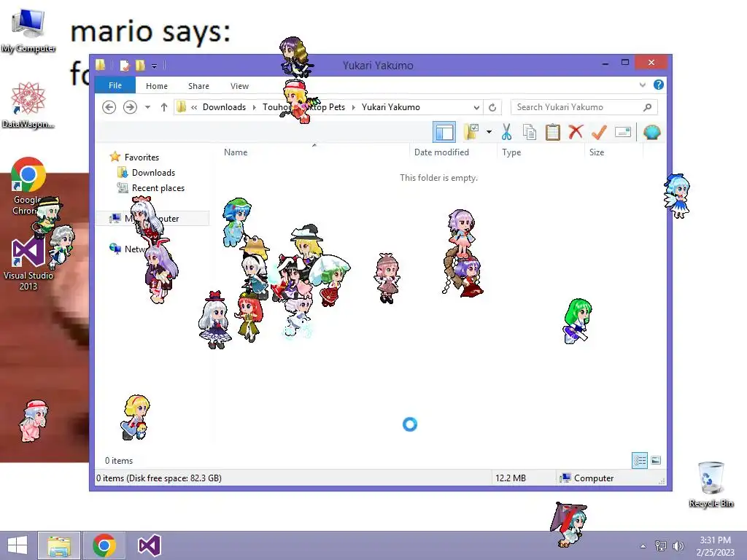Viewport: 747px width, 560px height.
Task: Go back with the Back arrow
Action: pos(109,107)
